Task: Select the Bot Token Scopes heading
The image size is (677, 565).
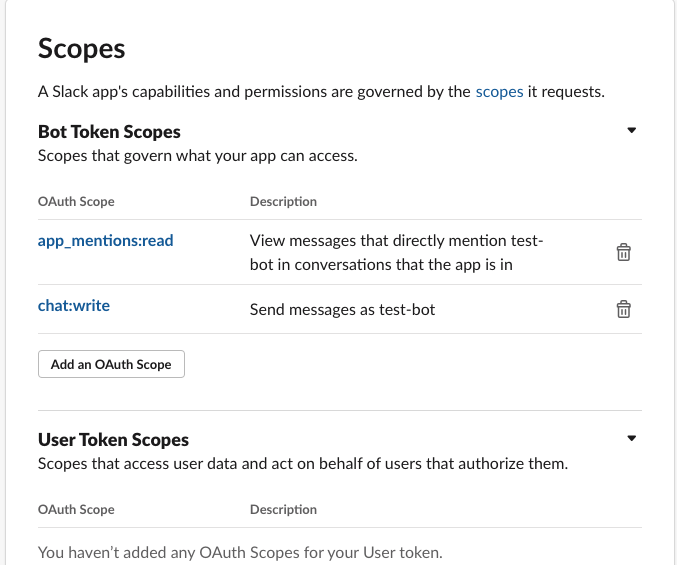Action: [x=109, y=132]
